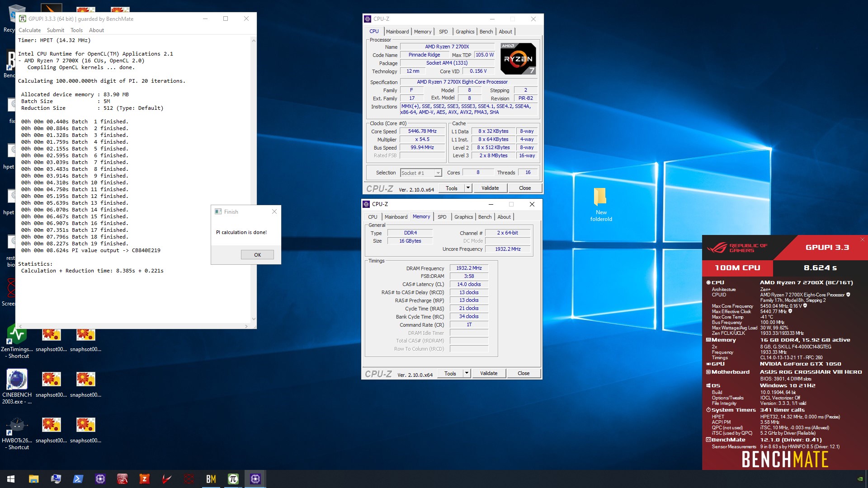Click Tools button in upper CPU-Z window

click(451, 188)
